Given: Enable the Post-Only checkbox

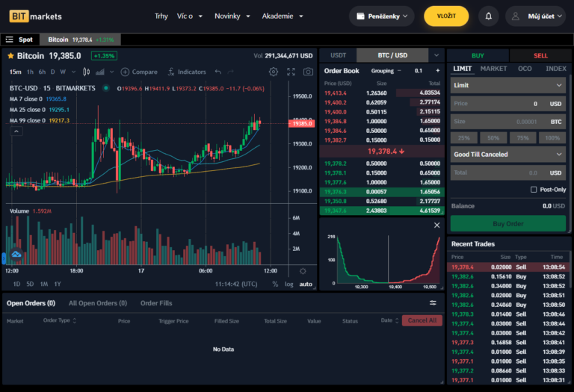Looking at the screenshot, I should click(534, 190).
